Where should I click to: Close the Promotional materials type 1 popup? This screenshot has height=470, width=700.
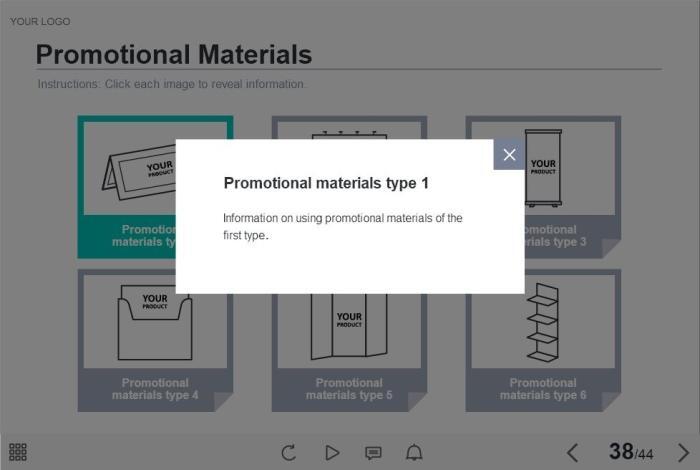coord(509,154)
